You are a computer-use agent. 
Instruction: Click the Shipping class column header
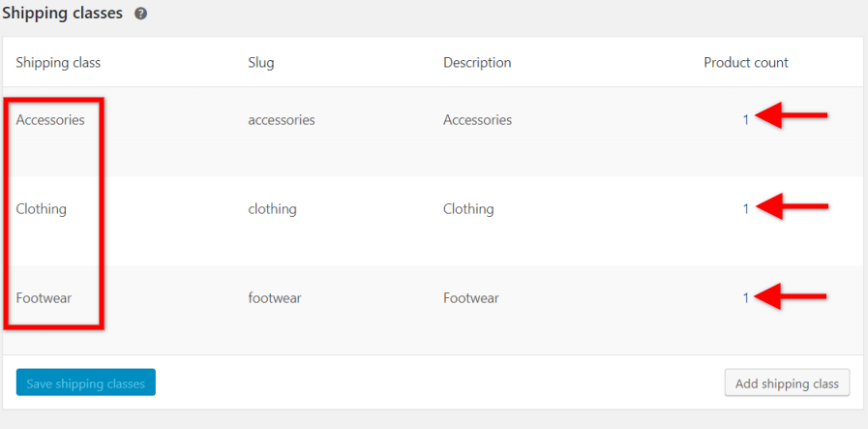tap(58, 63)
